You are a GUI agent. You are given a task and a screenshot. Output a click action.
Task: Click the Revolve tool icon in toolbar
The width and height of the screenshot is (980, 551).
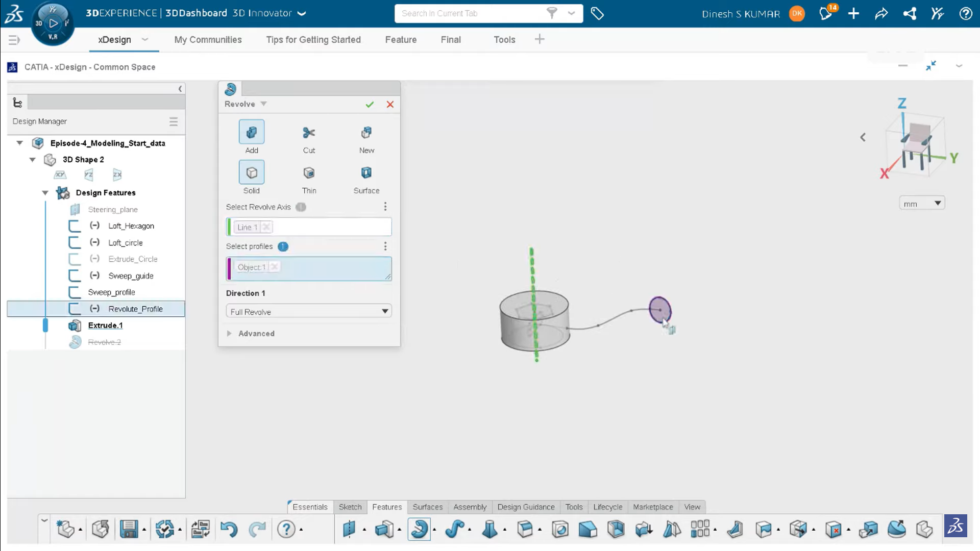pyautogui.click(x=419, y=529)
